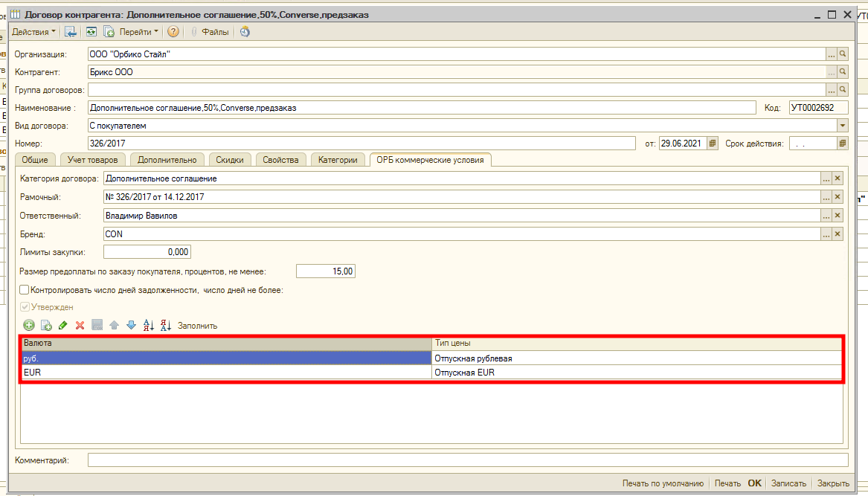Expand the Вид договора dropdown list
868x496 pixels.
click(842, 126)
